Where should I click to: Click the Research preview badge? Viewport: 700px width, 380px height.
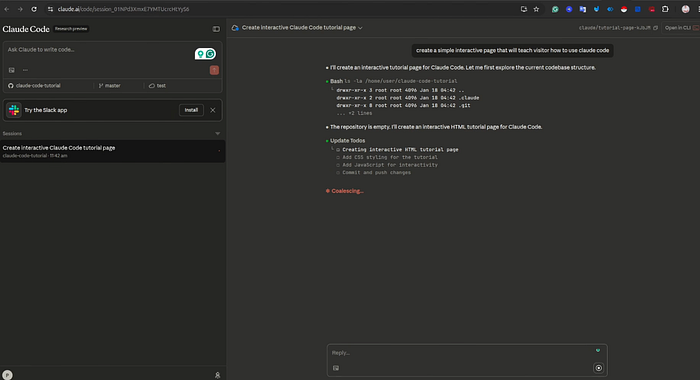71,29
